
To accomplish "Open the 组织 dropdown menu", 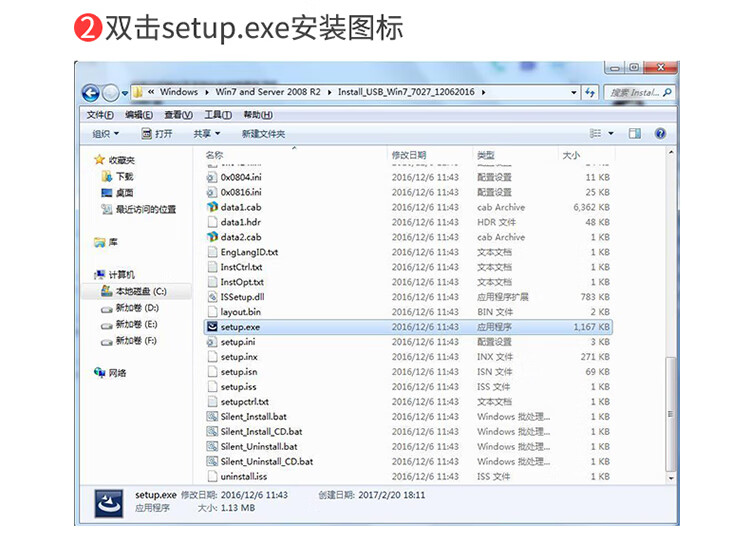I will point(105,133).
